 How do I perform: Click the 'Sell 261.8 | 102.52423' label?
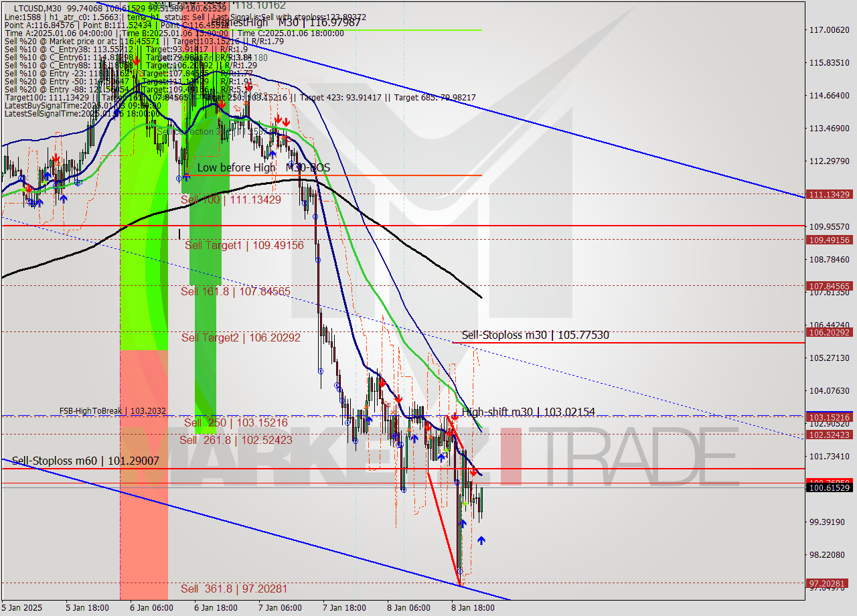pos(236,440)
